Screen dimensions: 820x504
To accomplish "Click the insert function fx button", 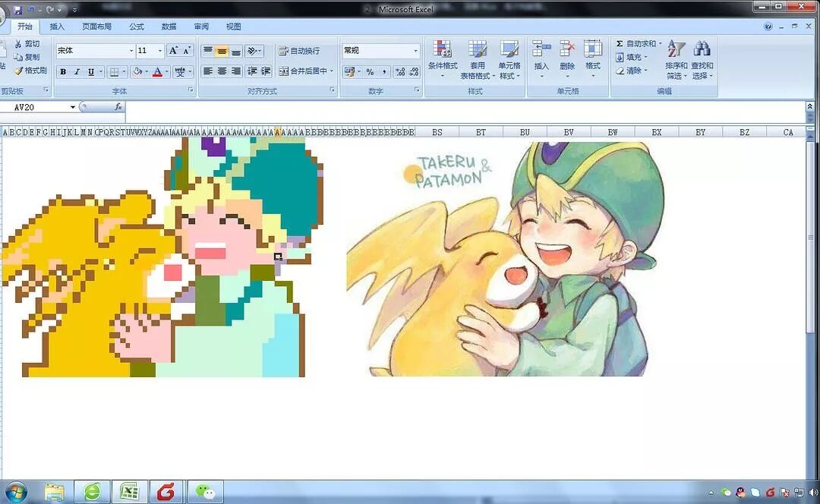I will point(118,107).
